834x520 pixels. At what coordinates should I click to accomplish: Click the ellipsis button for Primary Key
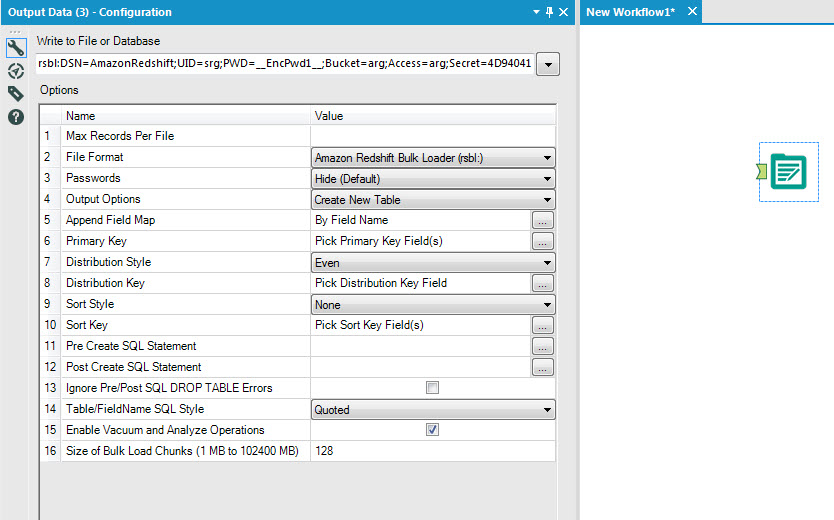coord(543,241)
